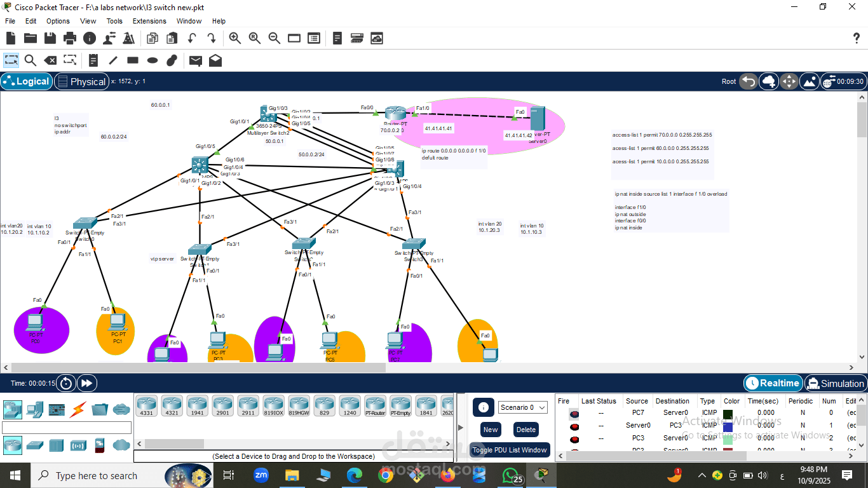This screenshot has width=868, height=488.
Task: Select the Add Simple PDU envelope
Action: [196, 60]
